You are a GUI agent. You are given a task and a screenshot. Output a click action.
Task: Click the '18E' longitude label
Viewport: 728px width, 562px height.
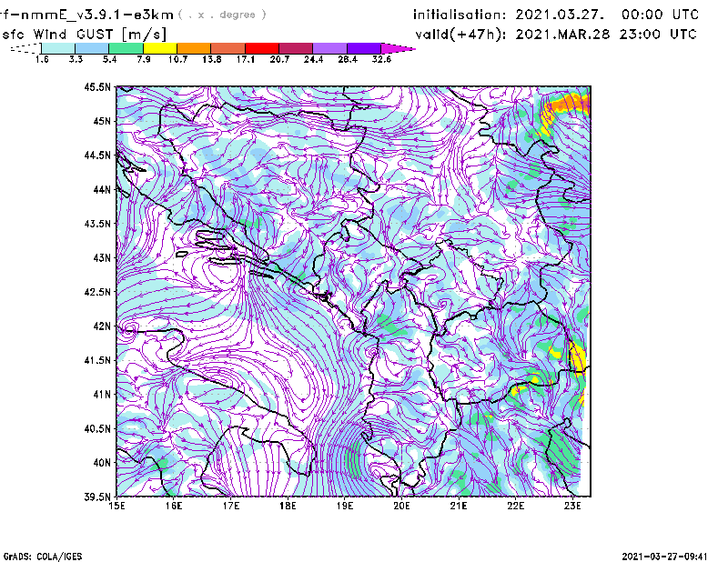click(288, 506)
